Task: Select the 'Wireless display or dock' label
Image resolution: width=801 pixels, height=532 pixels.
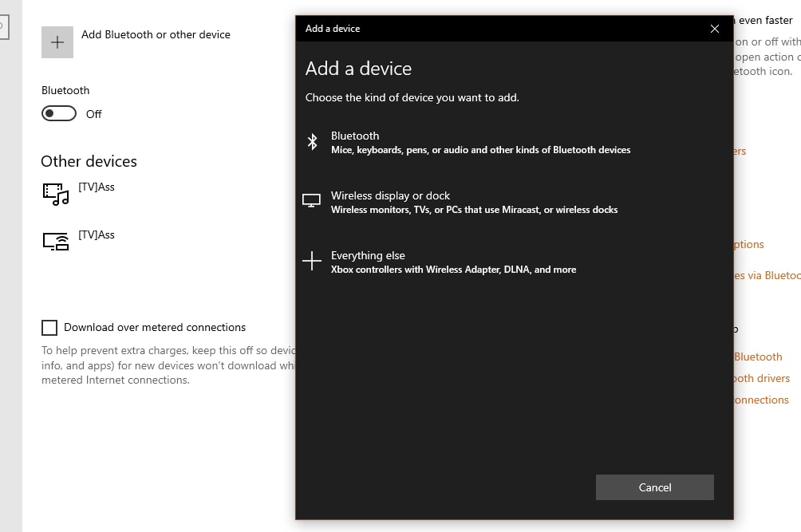Action: pyautogui.click(x=390, y=195)
